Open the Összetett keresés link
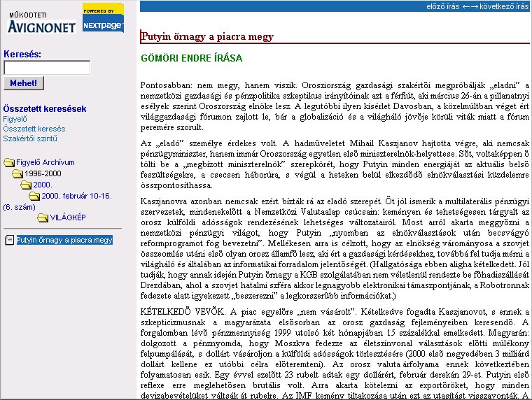 coord(34,129)
